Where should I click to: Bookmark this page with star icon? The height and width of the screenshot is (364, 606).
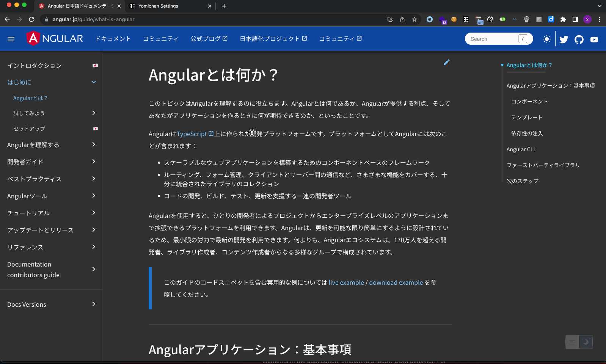[x=414, y=19]
